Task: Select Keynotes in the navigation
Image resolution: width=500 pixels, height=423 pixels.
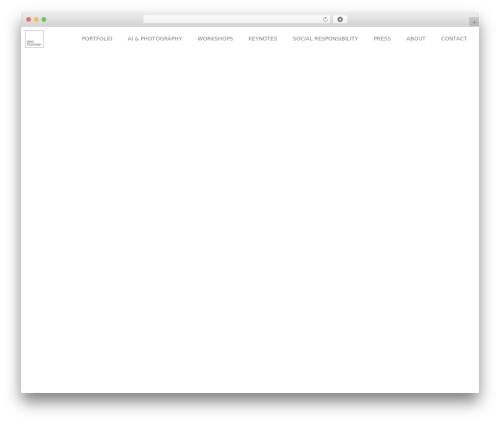Action: [x=263, y=39]
